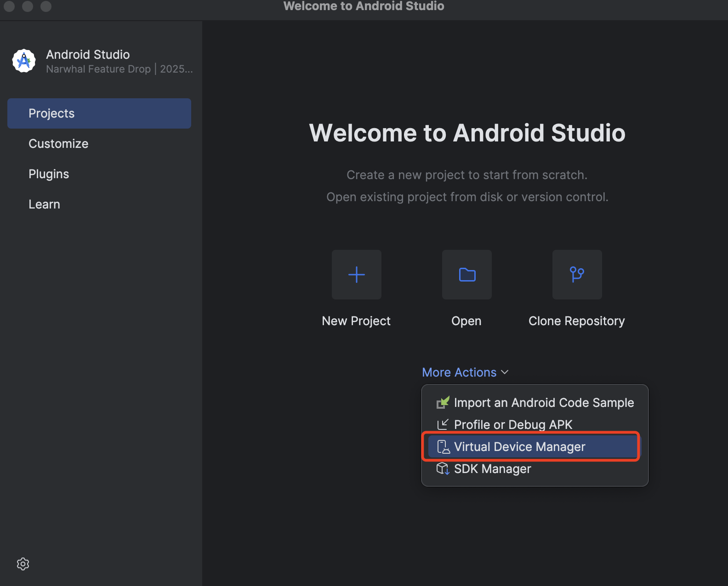Choose Profile or Debug APK
Screen dimensions: 728x586
pyautogui.click(x=535, y=425)
